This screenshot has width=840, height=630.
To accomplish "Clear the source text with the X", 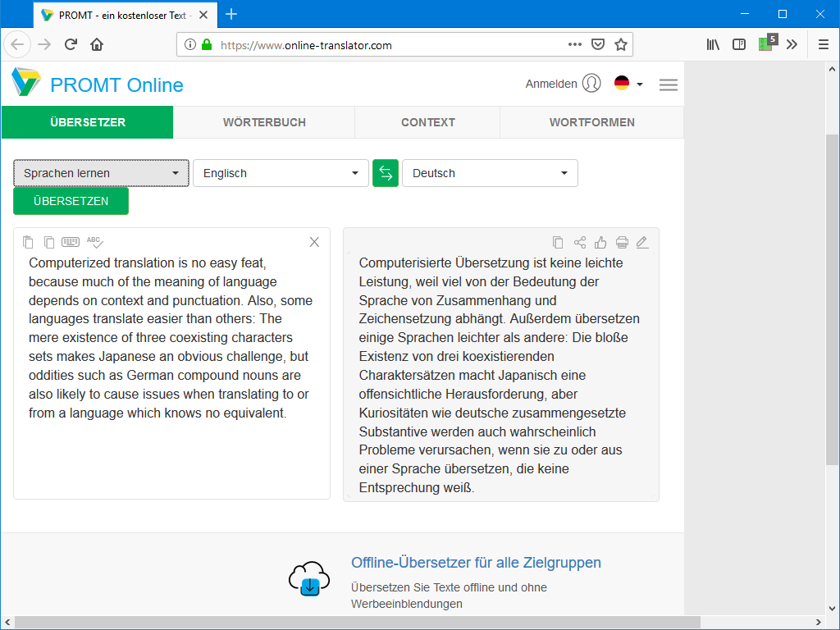I will click(x=314, y=242).
